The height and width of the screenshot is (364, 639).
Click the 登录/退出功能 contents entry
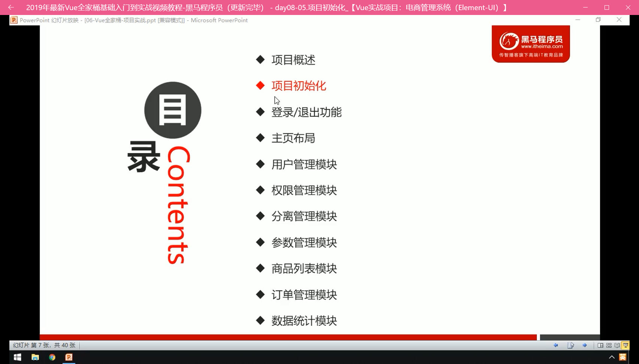pyautogui.click(x=306, y=112)
